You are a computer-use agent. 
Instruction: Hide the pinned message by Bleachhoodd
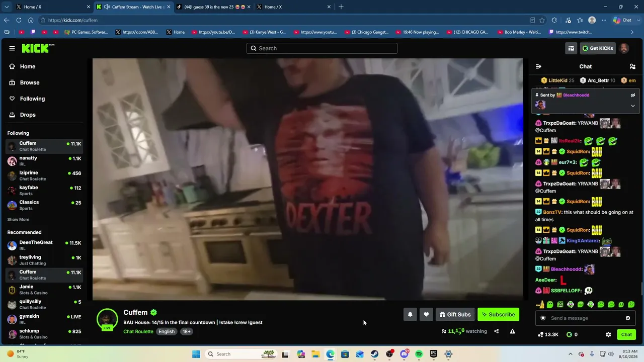633,95
